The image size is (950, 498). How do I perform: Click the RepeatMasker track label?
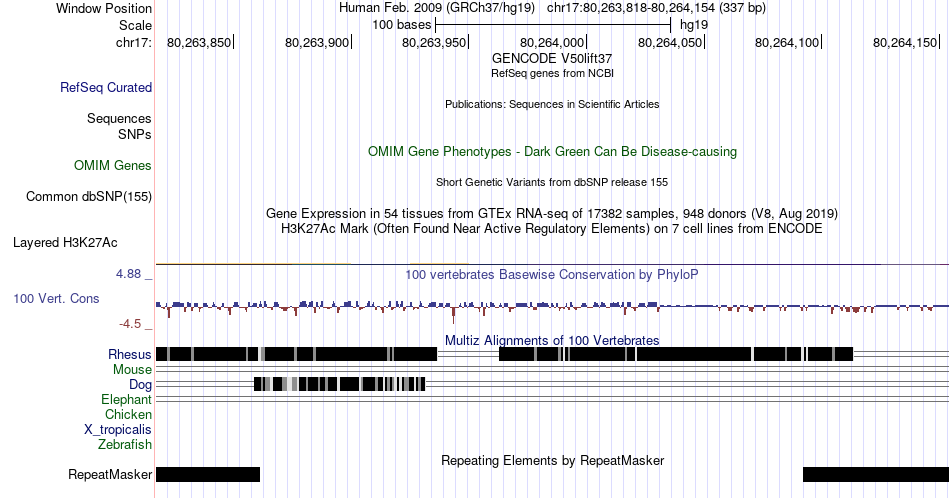[110, 474]
